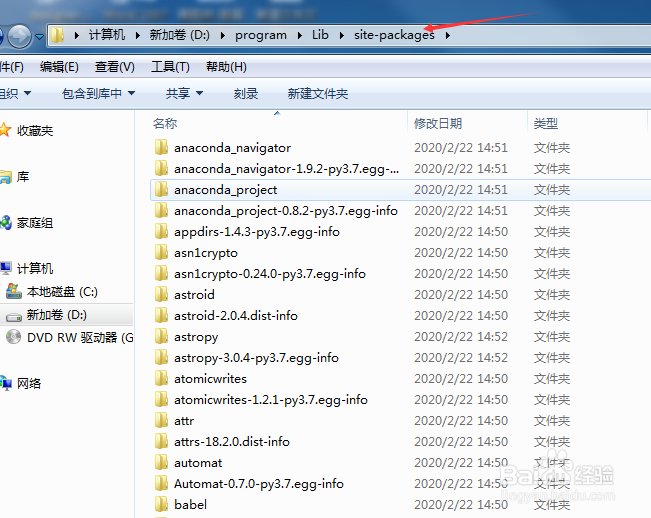Click the astropy folder icon
The height and width of the screenshot is (518, 651).
click(x=161, y=336)
